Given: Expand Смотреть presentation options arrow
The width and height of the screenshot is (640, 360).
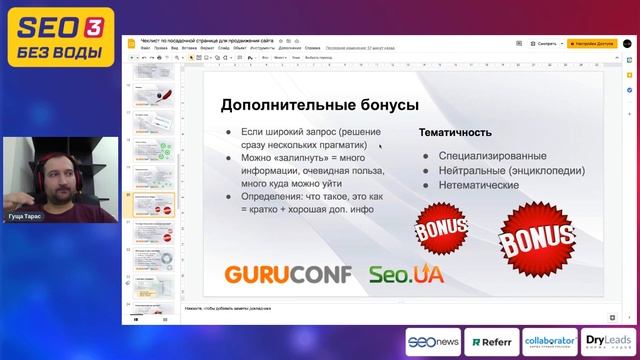Looking at the screenshot, I should point(562,44).
